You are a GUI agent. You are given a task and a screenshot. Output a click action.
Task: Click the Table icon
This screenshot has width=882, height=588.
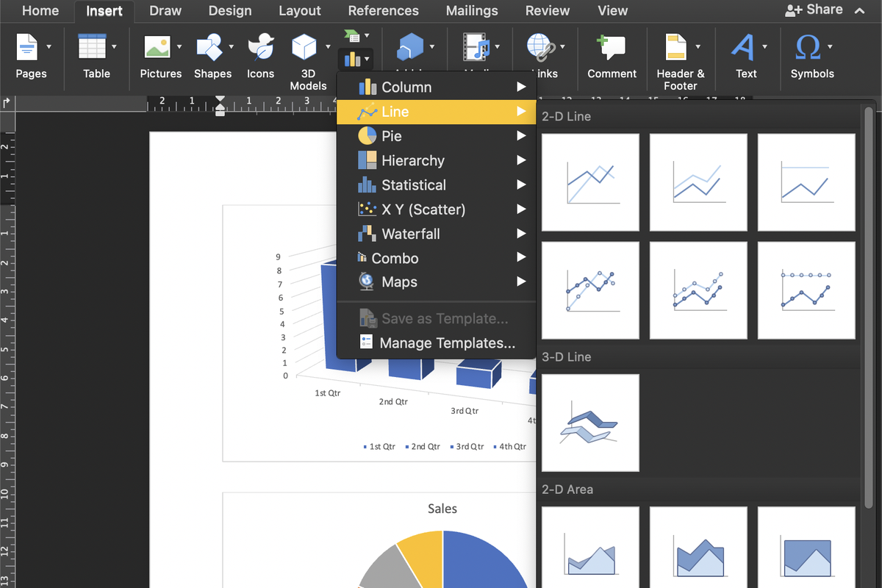coord(93,48)
